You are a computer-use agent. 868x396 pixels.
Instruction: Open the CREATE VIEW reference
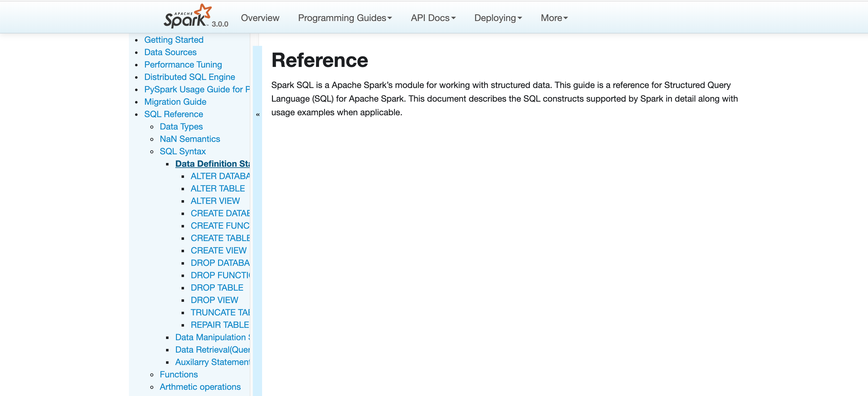point(218,251)
